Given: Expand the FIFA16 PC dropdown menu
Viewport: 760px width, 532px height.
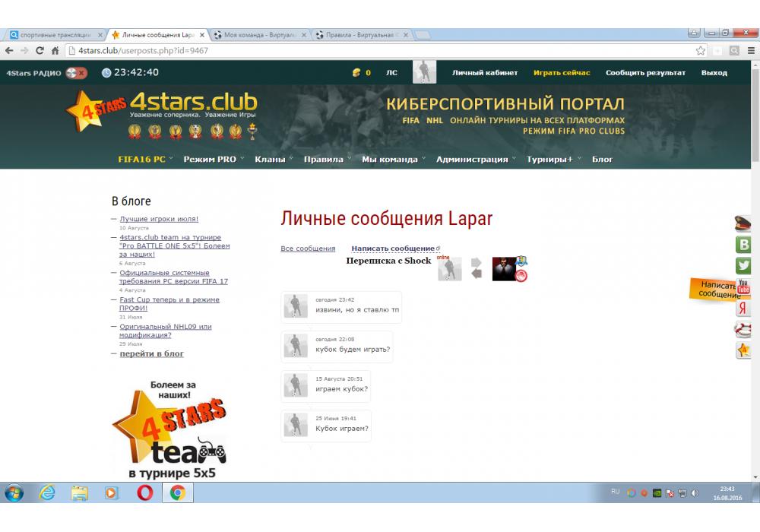Looking at the screenshot, I should pos(141,160).
